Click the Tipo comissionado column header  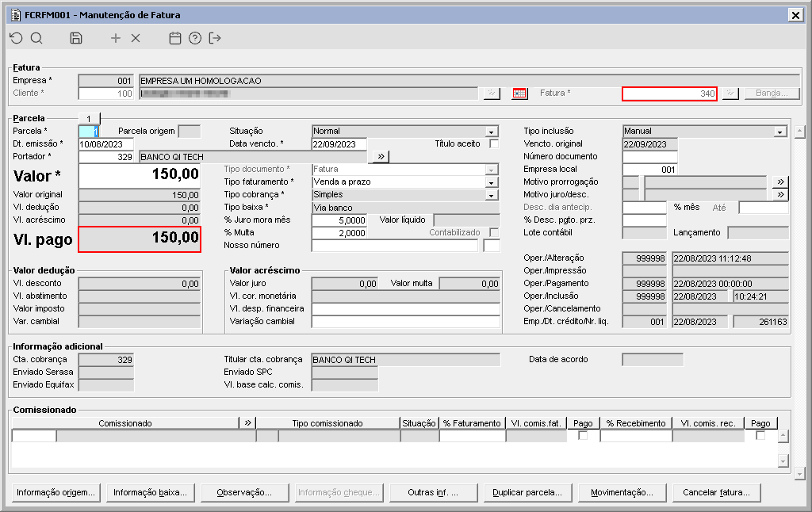coord(327,423)
